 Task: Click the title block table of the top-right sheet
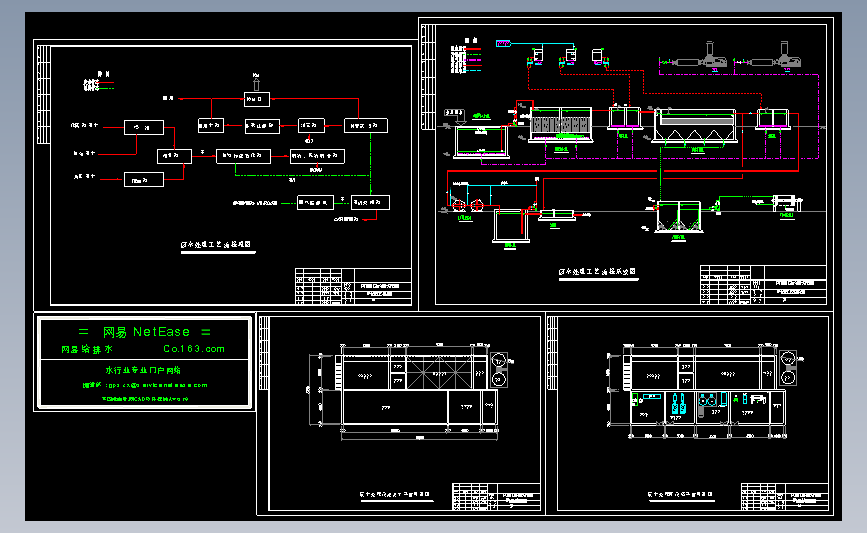click(x=763, y=284)
